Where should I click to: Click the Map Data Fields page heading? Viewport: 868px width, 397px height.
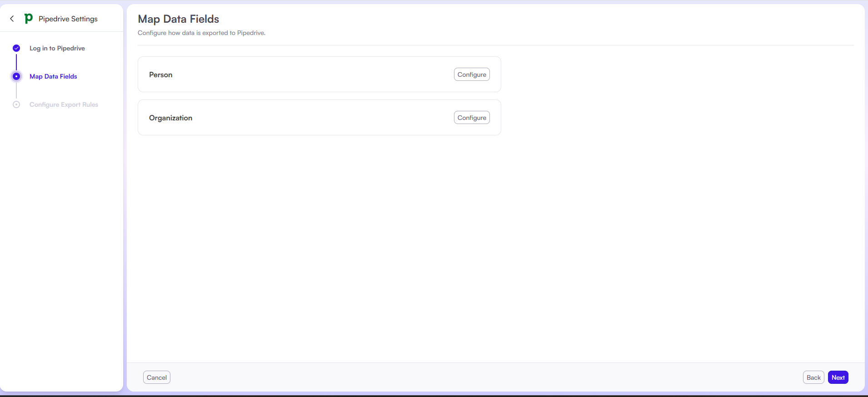coord(178,19)
